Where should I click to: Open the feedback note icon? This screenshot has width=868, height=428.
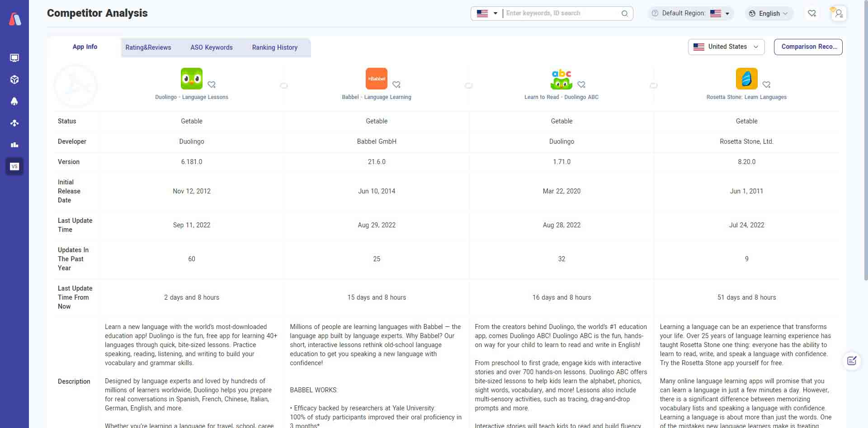pos(852,361)
